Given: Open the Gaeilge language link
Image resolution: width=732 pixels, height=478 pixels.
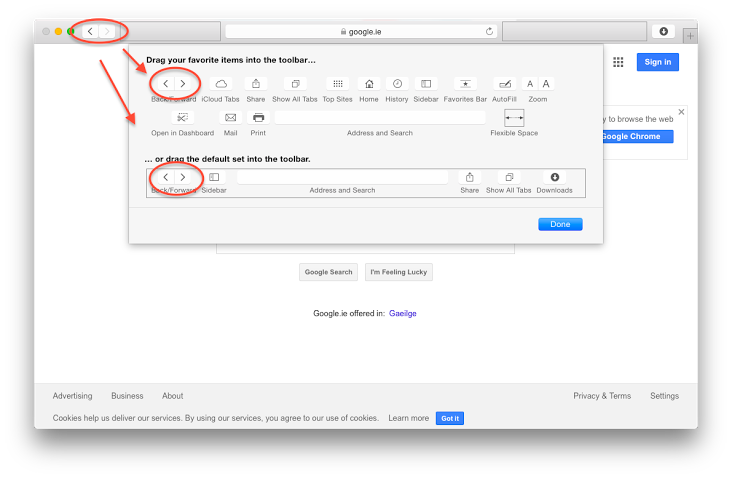Looking at the screenshot, I should point(403,313).
